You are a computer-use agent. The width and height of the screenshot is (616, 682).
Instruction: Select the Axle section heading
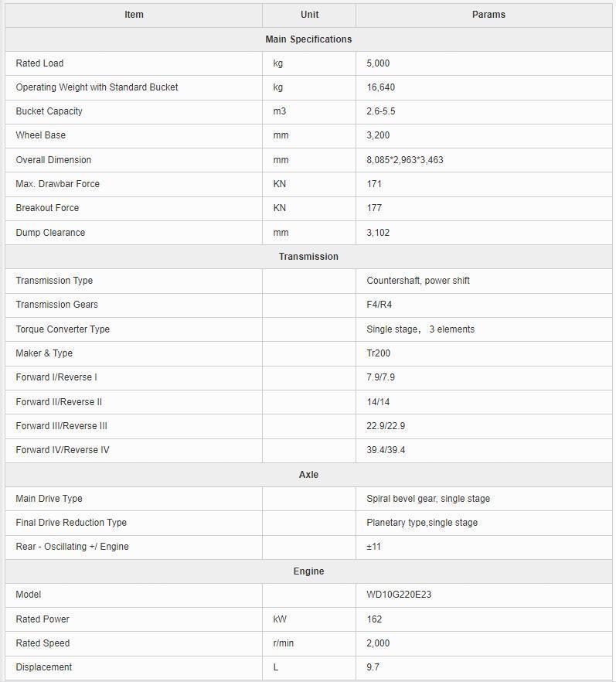308,475
